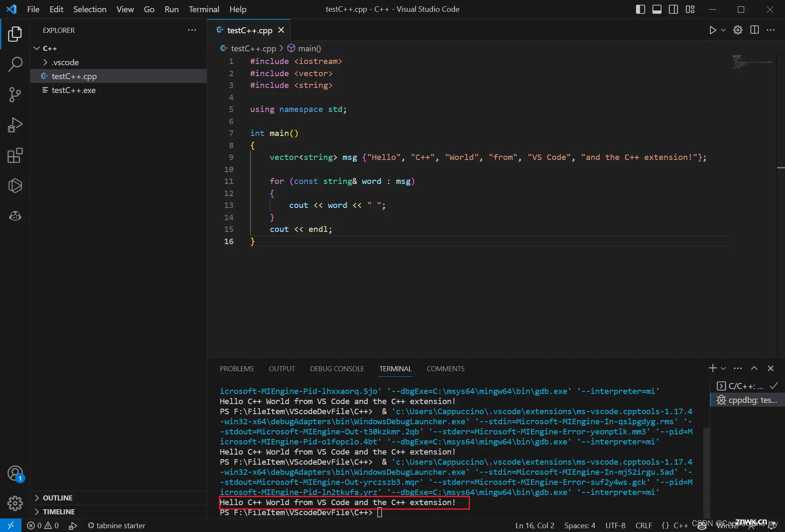Click testC++.cpp in the breadcrumb
Image resolution: width=785 pixels, height=532 pixels.
pyautogui.click(x=248, y=48)
